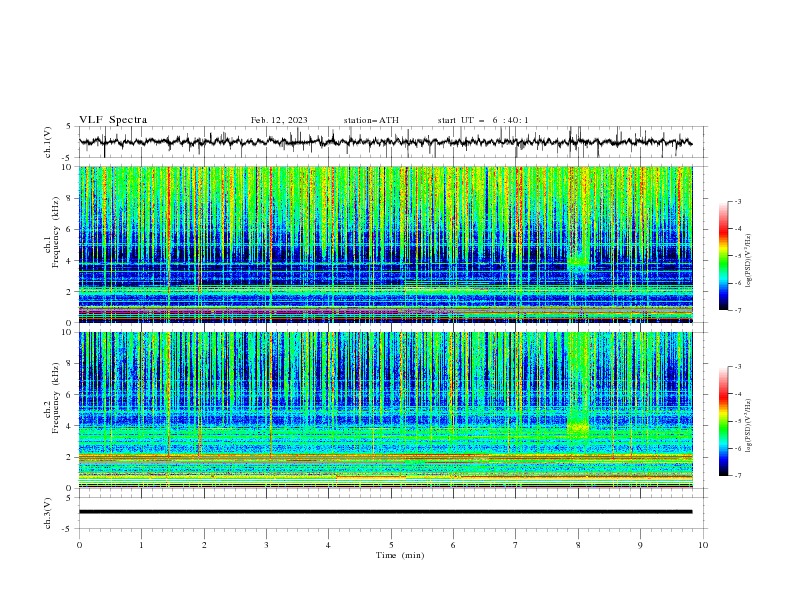Click the date 'Feb. 12, 2023'
Screen dimensions: 792x612
pyautogui.click(x=279, y=120)
